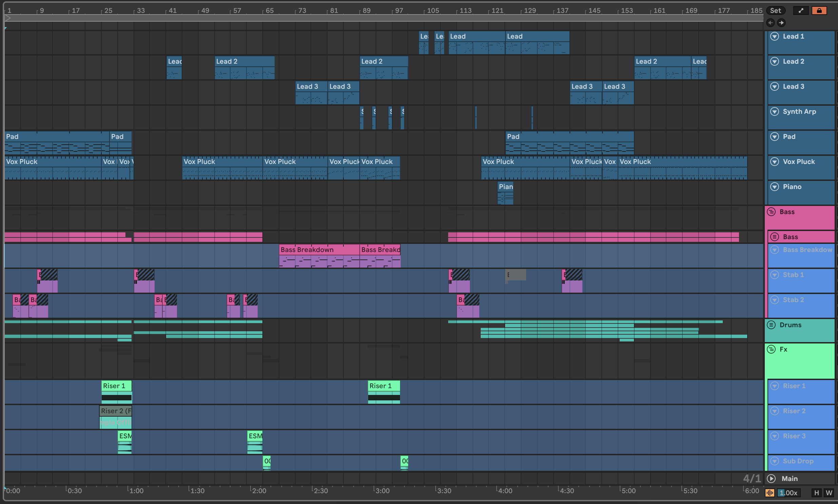The image size is (838, 504).
Task: Unfold the Lead 1 track
Action: pyautogui.click(x=775, y=36)
